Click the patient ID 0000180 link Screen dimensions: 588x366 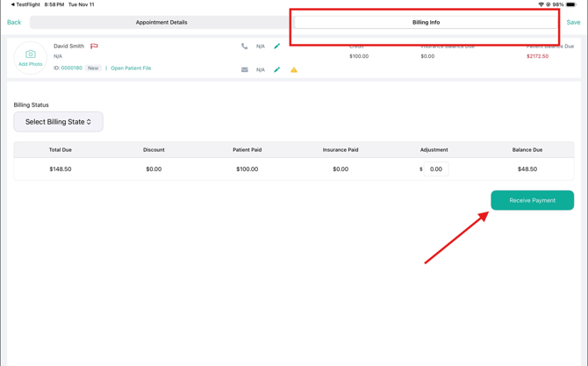(71, 68)
